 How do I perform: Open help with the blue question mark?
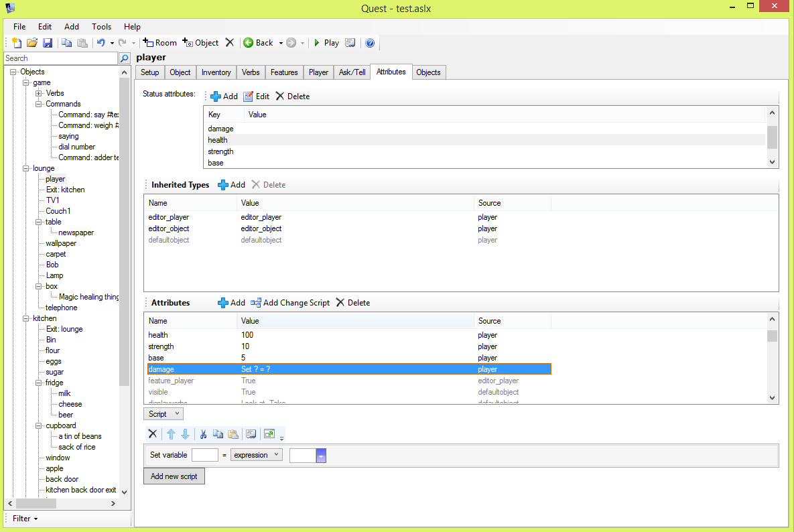coord(370,43)
